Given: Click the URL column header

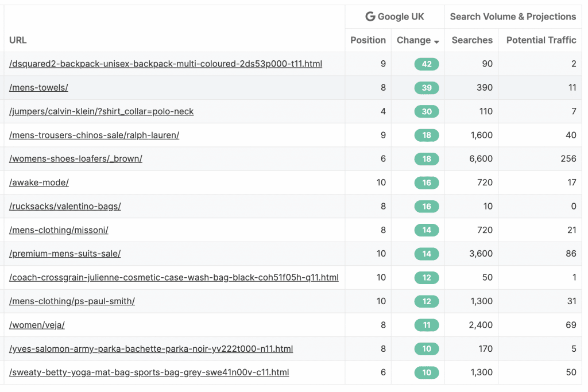Looking at the screenshot, I should click(18, 40).
